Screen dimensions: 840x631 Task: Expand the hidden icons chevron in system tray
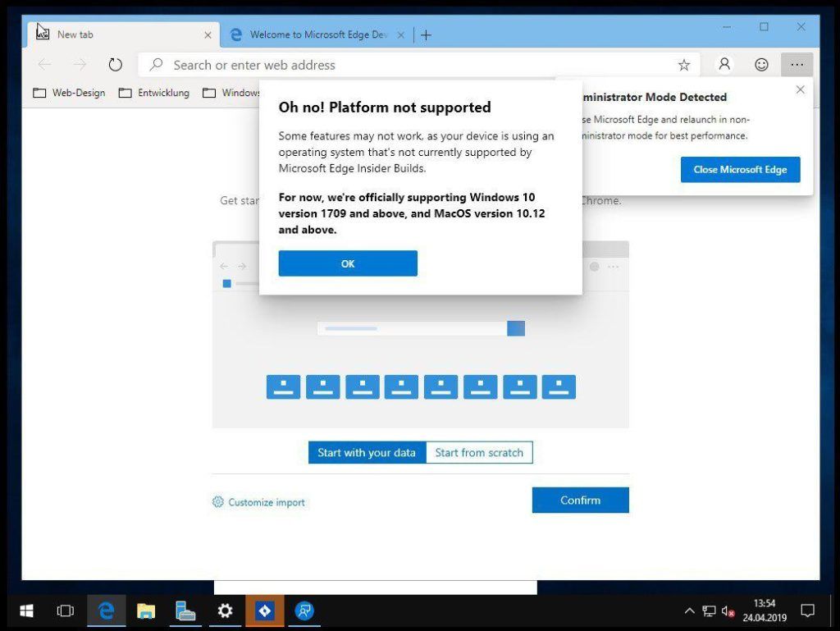point(689,610)
